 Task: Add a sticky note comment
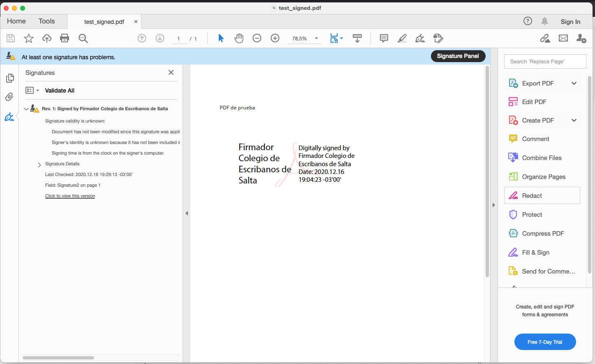384,38
